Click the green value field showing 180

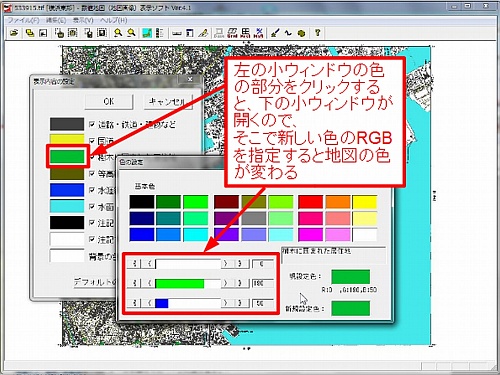(x=263, y=284)
